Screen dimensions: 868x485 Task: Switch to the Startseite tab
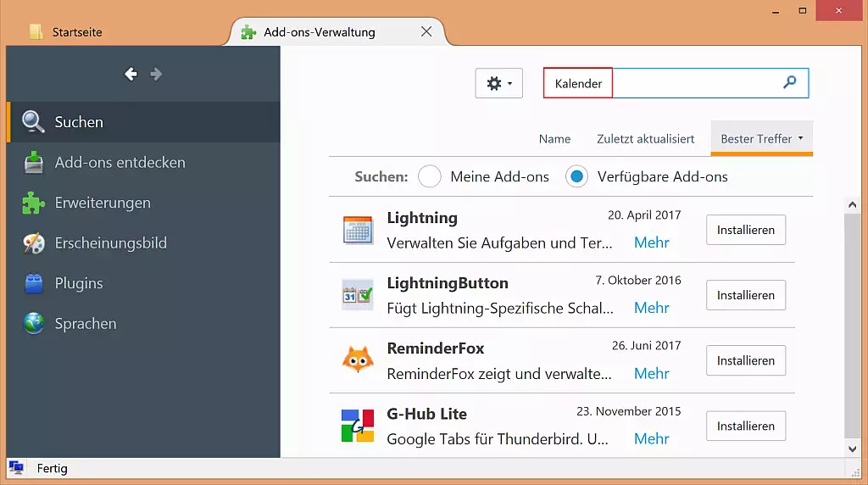[77, 32]
